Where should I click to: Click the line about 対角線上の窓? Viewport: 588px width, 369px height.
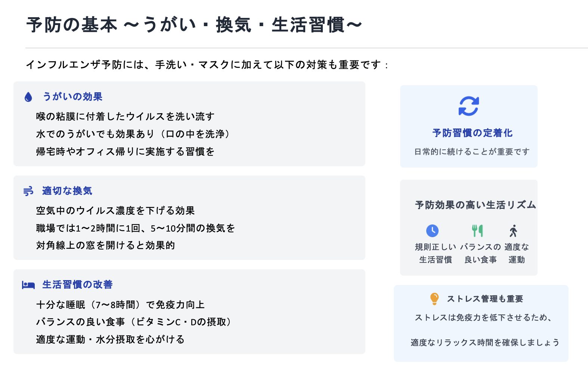(x=105, y=245)
